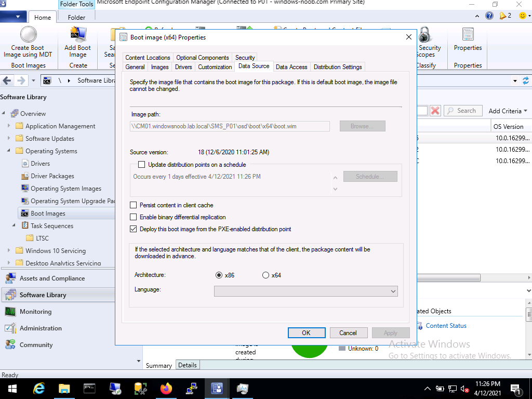Switch to Customization tab

[x=215, y=67]
